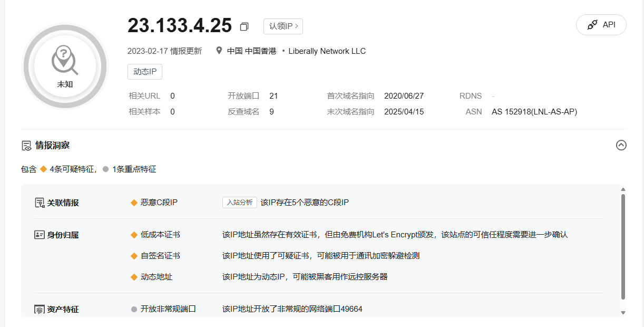The width and height of the screenshot is (644, 327).
Task: Click the 开放端口 value 21
Action: pos(274,96)
